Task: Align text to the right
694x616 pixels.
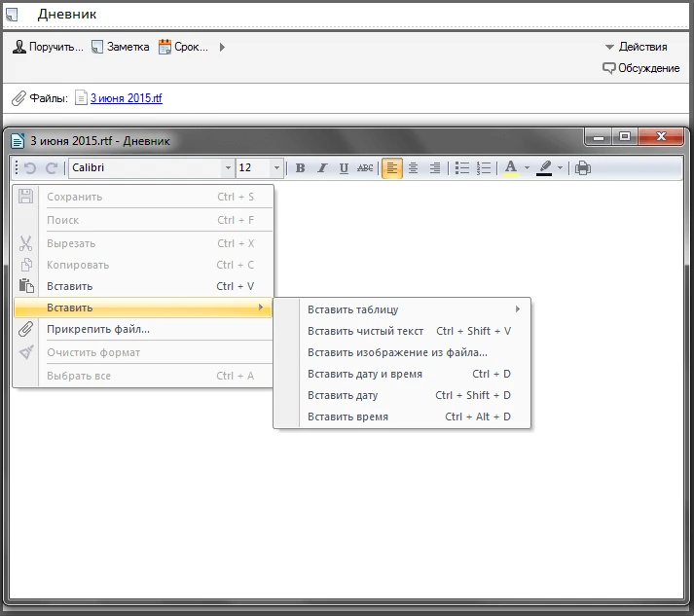Action: pos(434,168)
